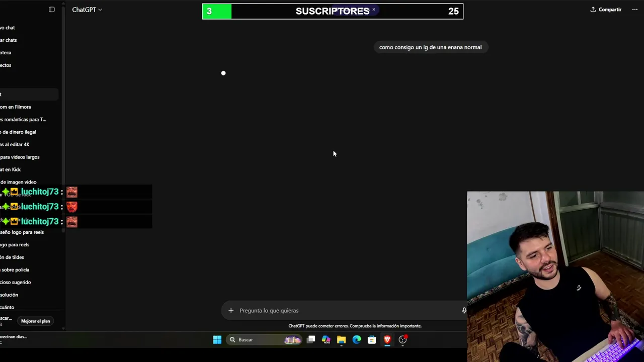Screen dimensions: 644x362
Task: Click the plus attachment icon in prompt box
Action: point(231,310)
